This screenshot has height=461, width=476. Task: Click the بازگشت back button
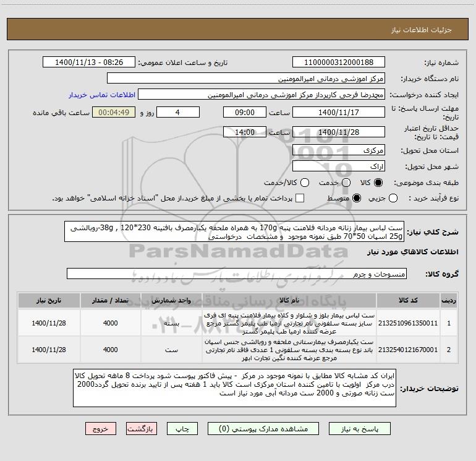click(142, 429)
